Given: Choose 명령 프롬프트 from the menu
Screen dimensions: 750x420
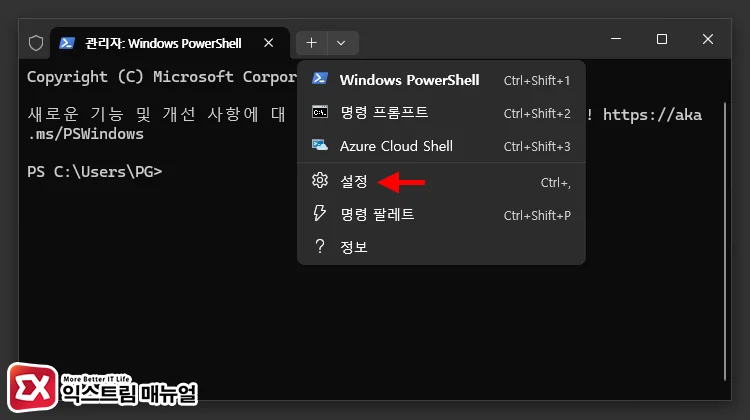Looking at the screenshot, I should pyautogui.click(x=384, y=113).
